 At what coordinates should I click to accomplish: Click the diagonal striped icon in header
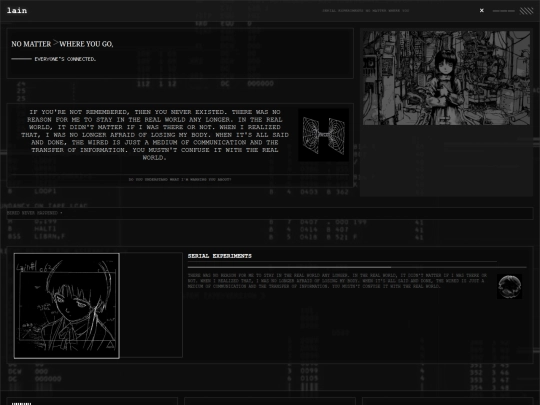pyautogui.click(x=526, y=11)
